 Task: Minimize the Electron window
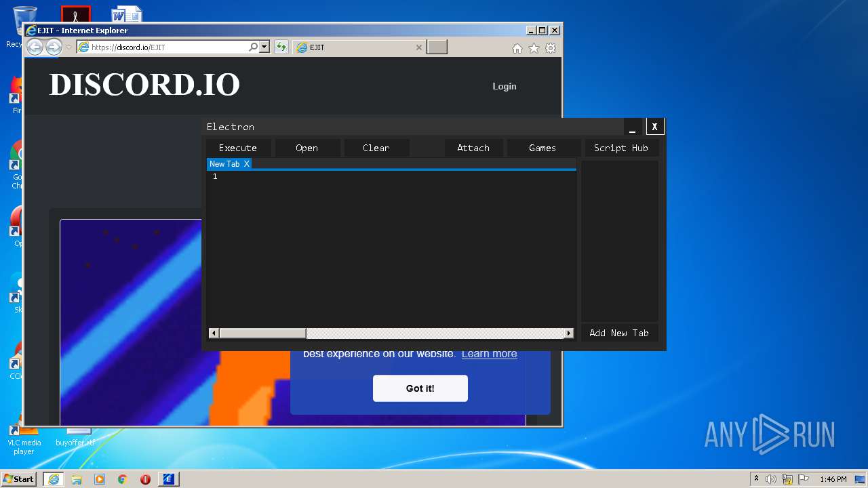[x=632, y=127]
